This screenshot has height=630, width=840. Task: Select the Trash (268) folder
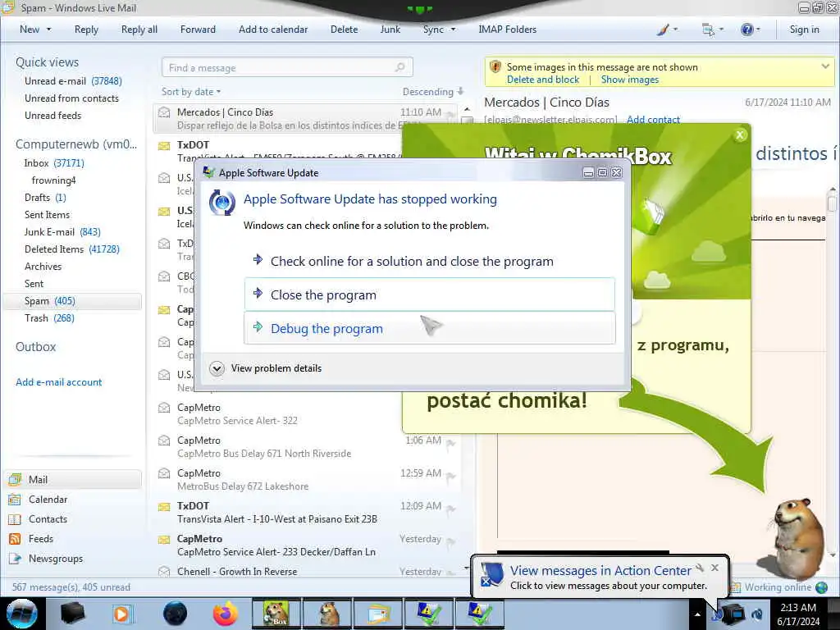tap(49, 318)
